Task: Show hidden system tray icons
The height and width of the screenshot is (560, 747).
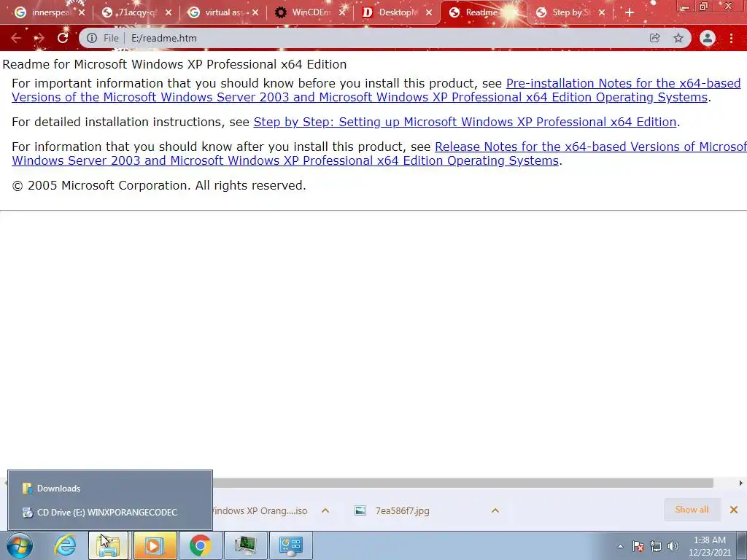Action: (620, 547)
